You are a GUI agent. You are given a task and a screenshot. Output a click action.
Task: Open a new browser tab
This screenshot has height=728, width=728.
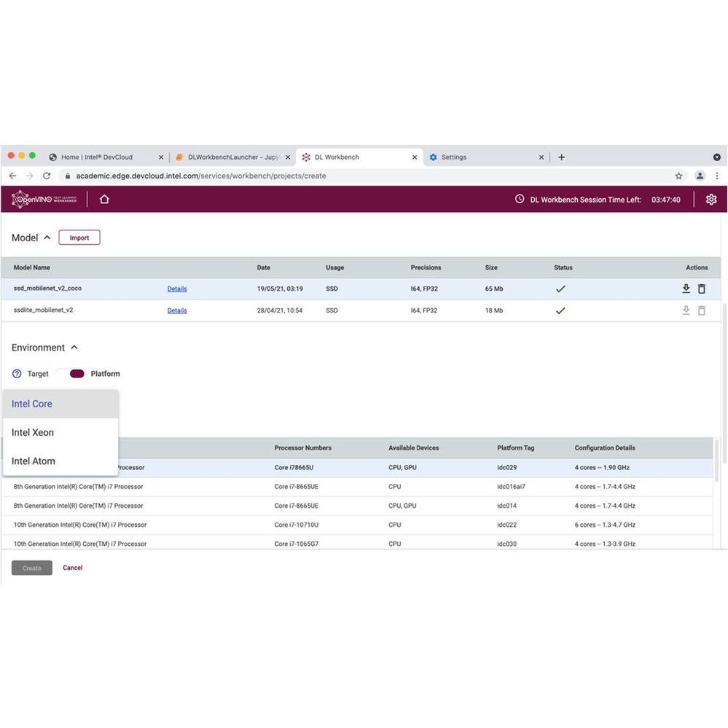click(x=561, y=157)
